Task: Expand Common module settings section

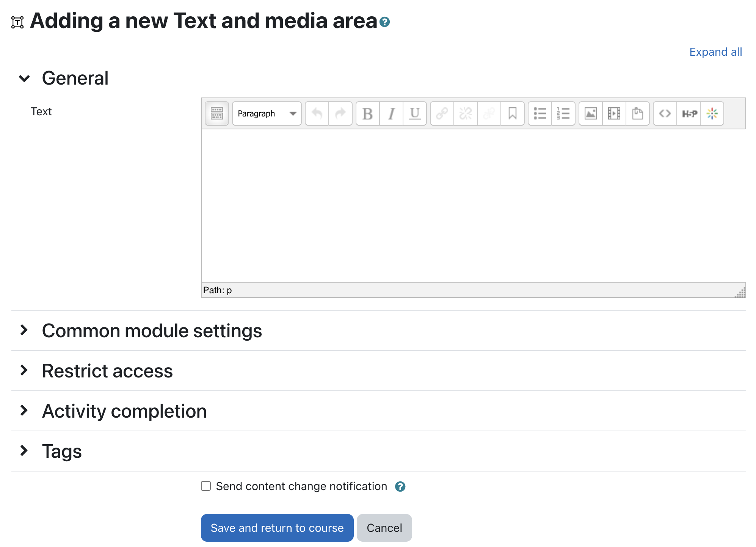Action: tap(152, 330)
